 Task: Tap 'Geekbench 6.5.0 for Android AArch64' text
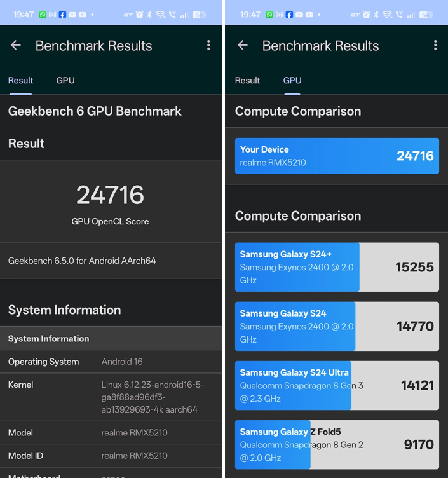pyautogui.click(x=82, y=261)
